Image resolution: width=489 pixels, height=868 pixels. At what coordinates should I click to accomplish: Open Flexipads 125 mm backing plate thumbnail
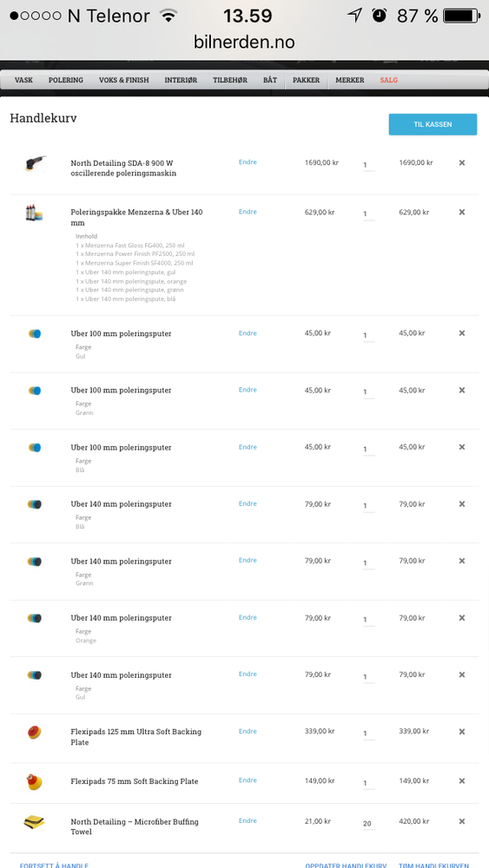pyautogui.click(x=35, y=733)
